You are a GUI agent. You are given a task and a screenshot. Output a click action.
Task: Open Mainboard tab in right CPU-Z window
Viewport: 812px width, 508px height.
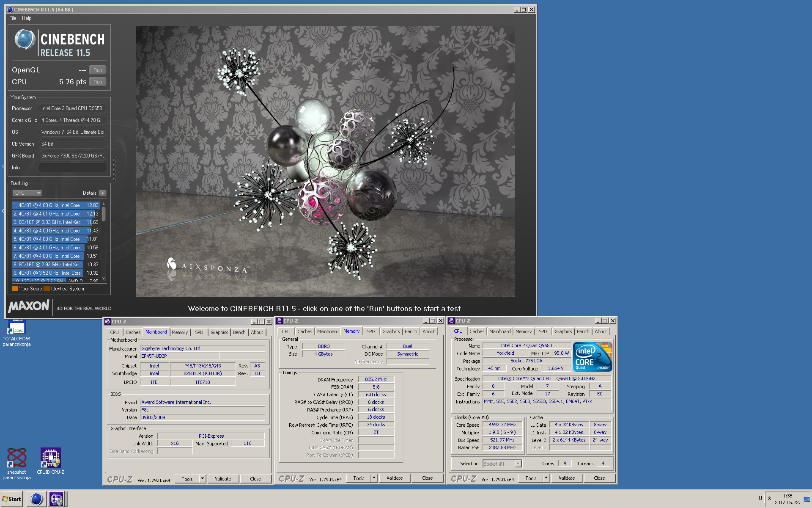499,331
